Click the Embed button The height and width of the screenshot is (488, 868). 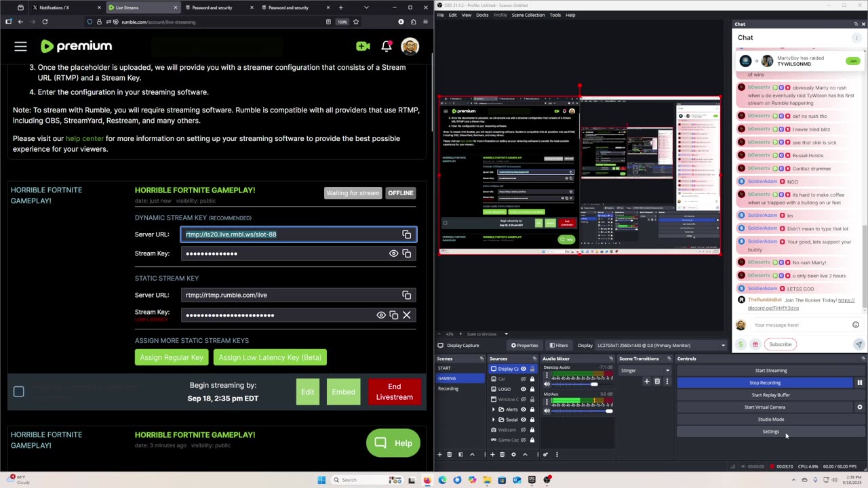coord(343,392)
